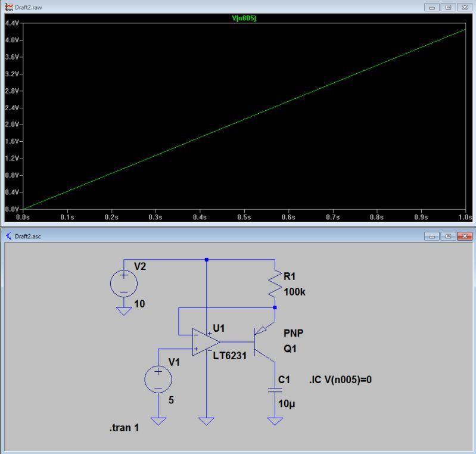Screen dimensions: 476x454
Task: Close the Draft2.asc schematic window
Action: (465, 237)
